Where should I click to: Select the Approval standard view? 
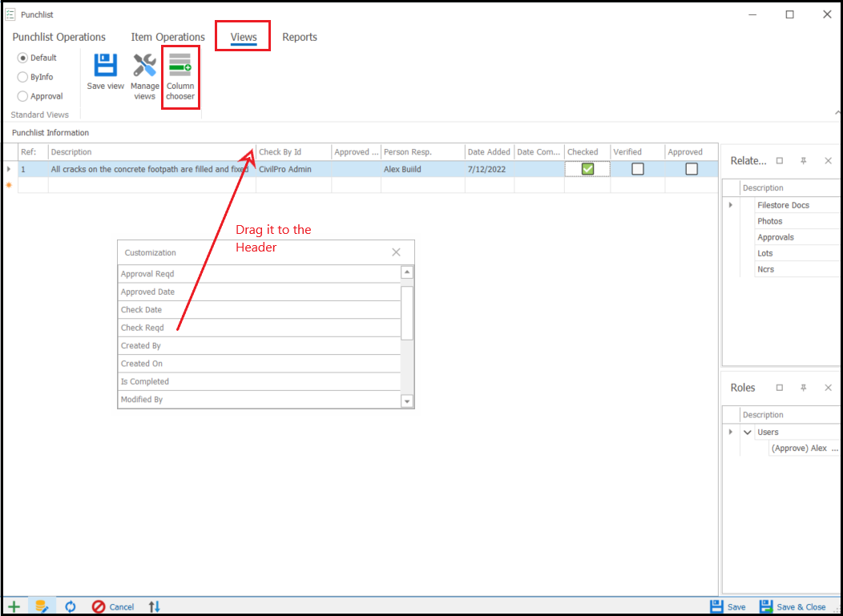(22, 96)
